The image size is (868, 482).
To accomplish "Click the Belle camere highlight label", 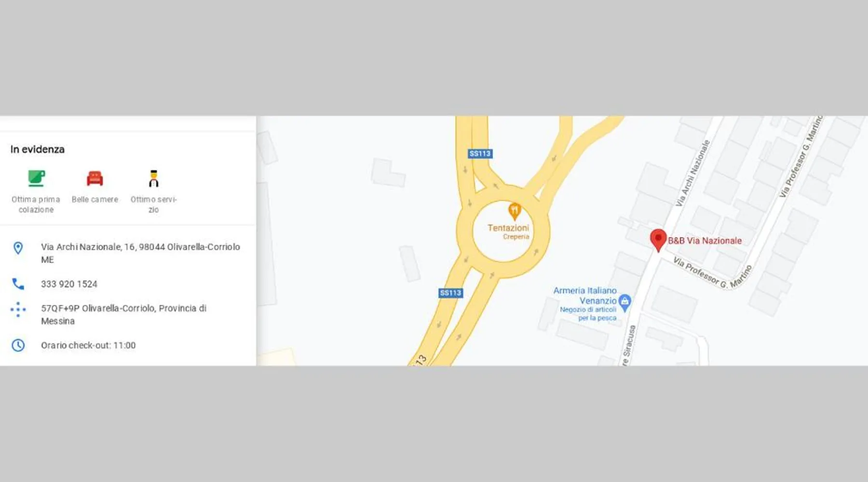I will coord(95,200).
